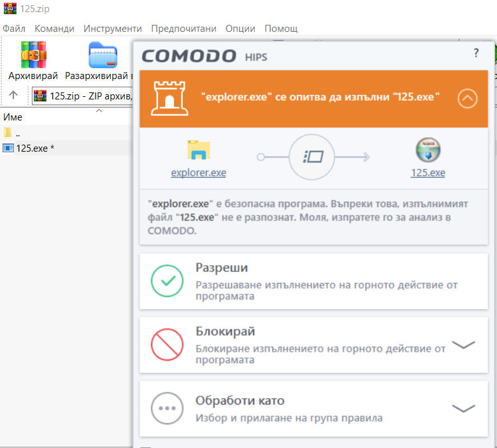The image size is (497, 448).
Task: Open the Инструменти menu
Action: (x=113, y=29)
